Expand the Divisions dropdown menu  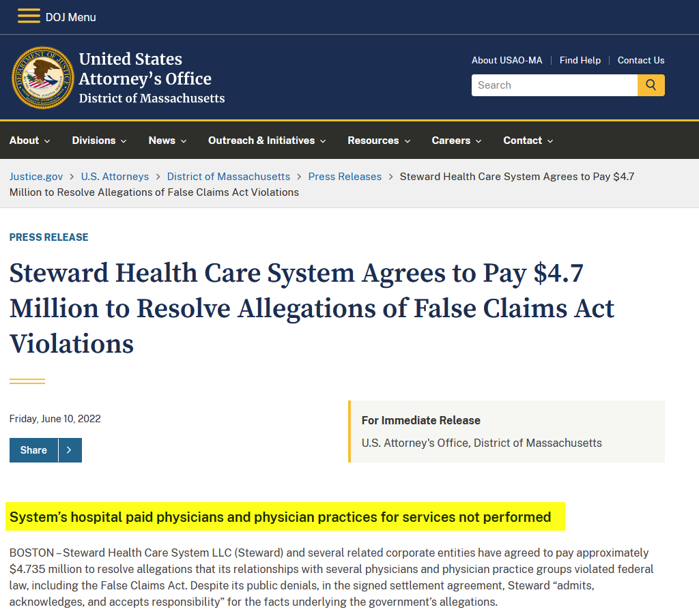click(99, 141)
